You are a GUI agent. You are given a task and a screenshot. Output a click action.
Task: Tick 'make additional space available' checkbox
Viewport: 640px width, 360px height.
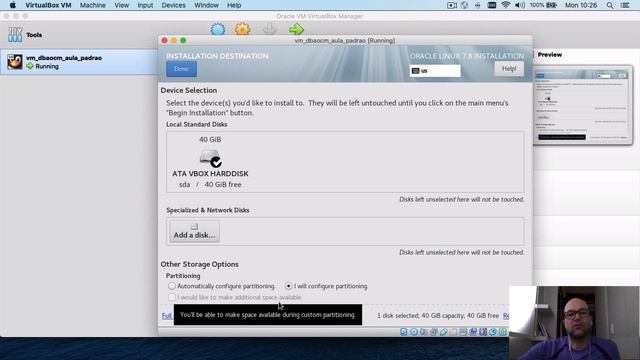(x=172, y=297)
